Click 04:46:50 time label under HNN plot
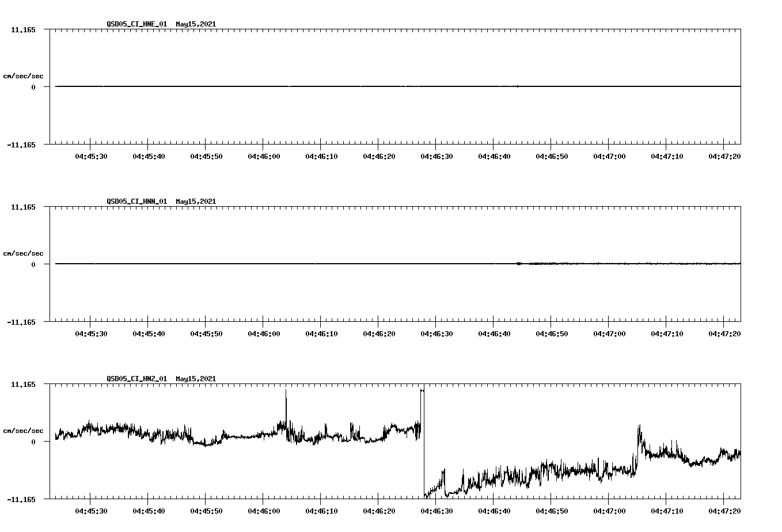Viewport: 782px width, 532px height. 552,333
